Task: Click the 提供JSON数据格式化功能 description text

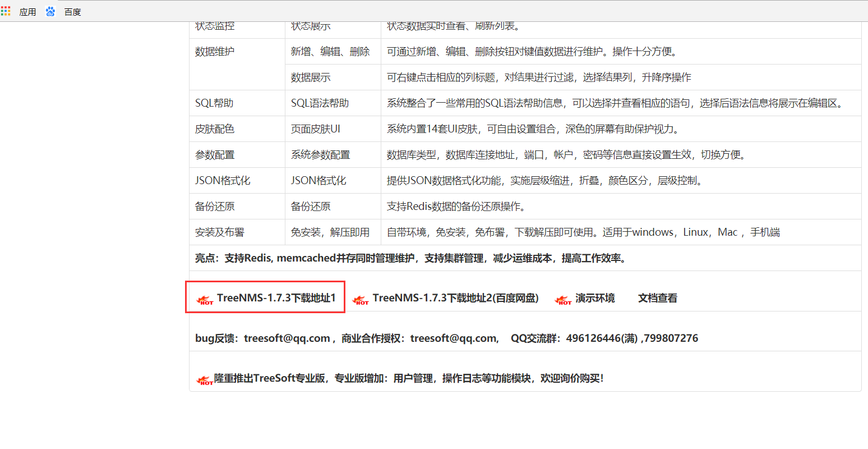Action: (x=546, y=181)
